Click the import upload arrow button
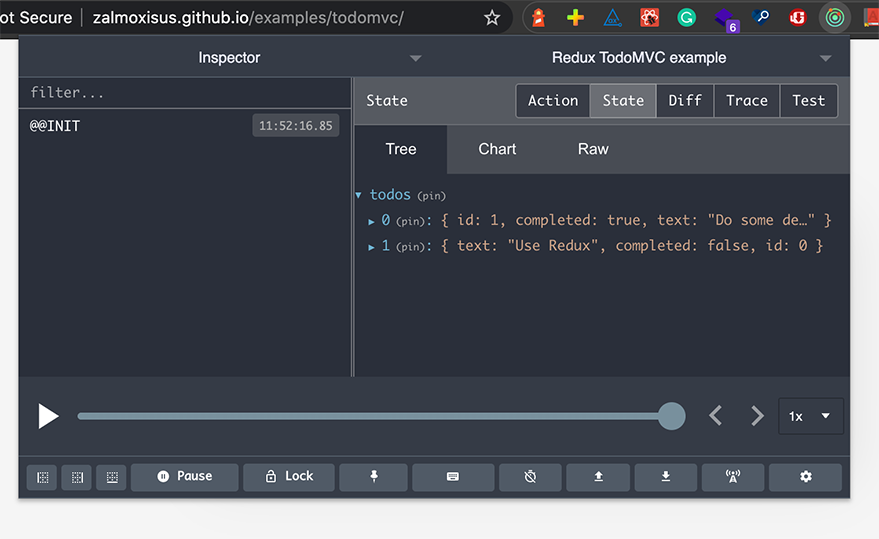Viewport: 879px width, 539px height. [x=598, y=477]
